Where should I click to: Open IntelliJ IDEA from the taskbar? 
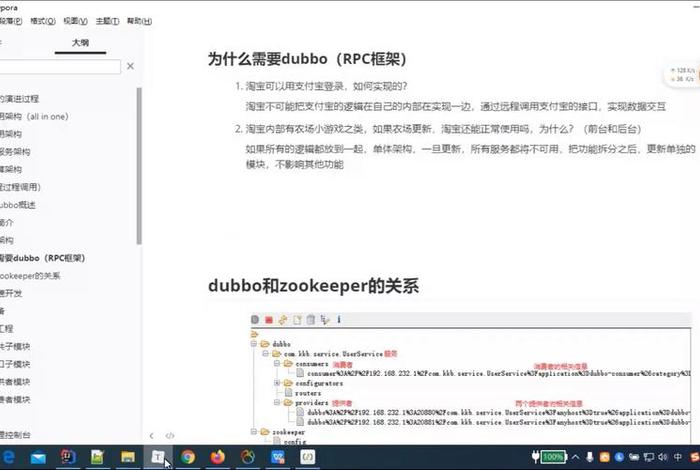(x=68, y=457)
